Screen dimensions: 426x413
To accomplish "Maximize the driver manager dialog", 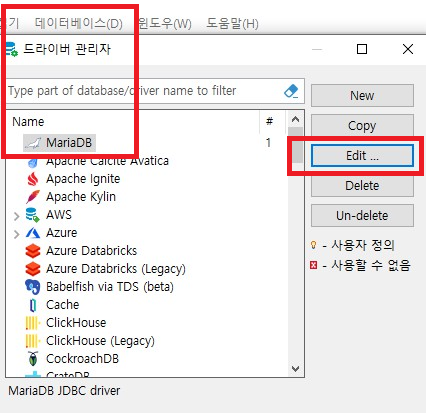I will tap(362, 49).
